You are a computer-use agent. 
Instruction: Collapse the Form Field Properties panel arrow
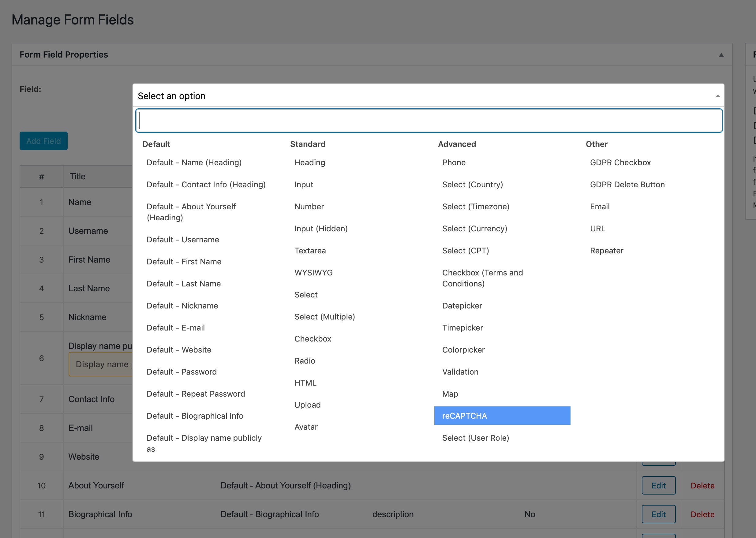coord(721,55)
